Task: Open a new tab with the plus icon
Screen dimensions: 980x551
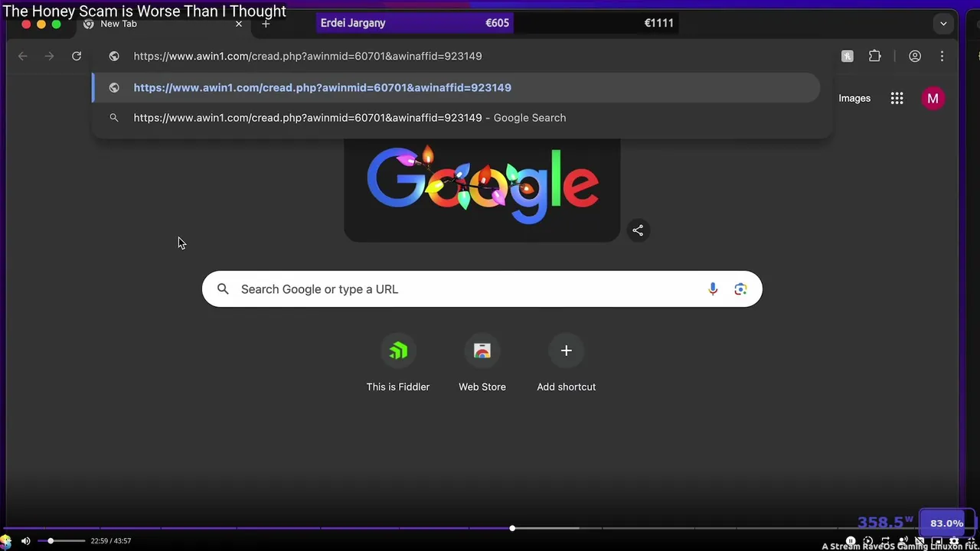Action: pos(266,24)
